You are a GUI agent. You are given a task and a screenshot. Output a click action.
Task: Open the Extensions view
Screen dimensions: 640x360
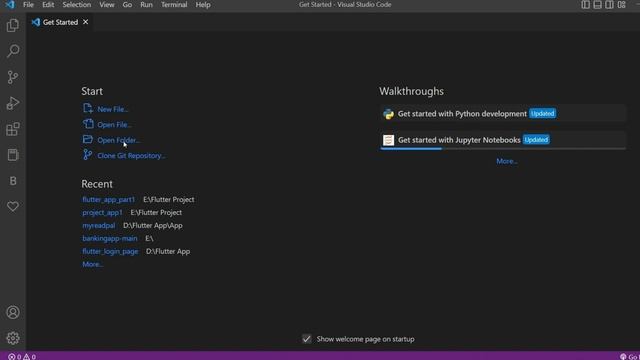(13, 129)
